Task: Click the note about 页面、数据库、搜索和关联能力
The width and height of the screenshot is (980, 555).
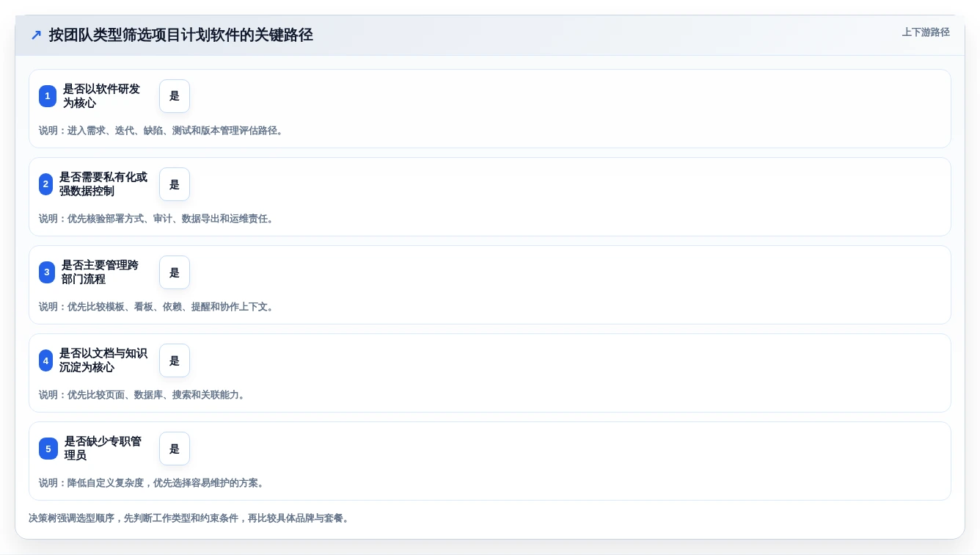Action: pos(142,395)
